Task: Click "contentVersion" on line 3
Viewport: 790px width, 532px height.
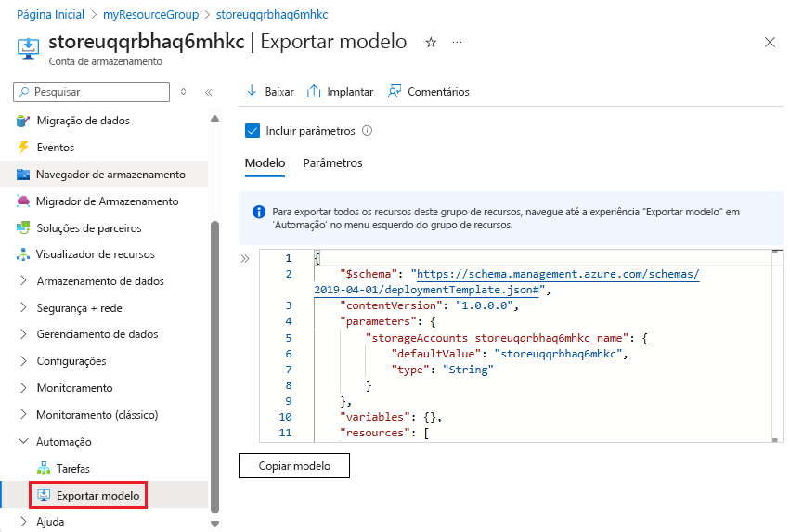Action: 391,305
